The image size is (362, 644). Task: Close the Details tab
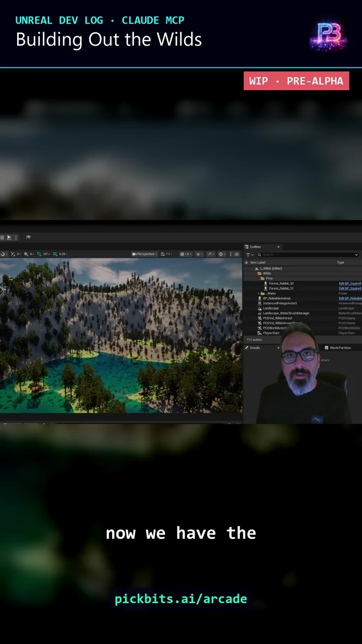pos(278,348)
